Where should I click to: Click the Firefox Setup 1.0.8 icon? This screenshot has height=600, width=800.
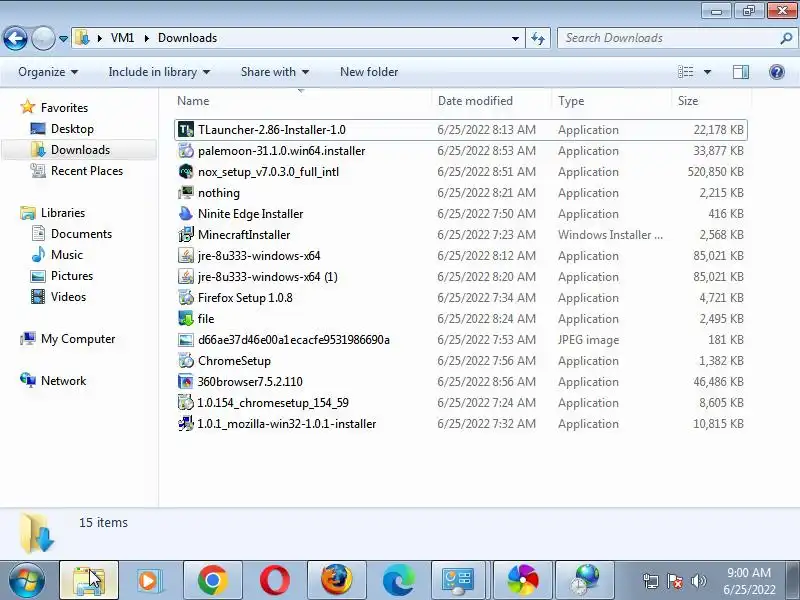tap(186, 297)
